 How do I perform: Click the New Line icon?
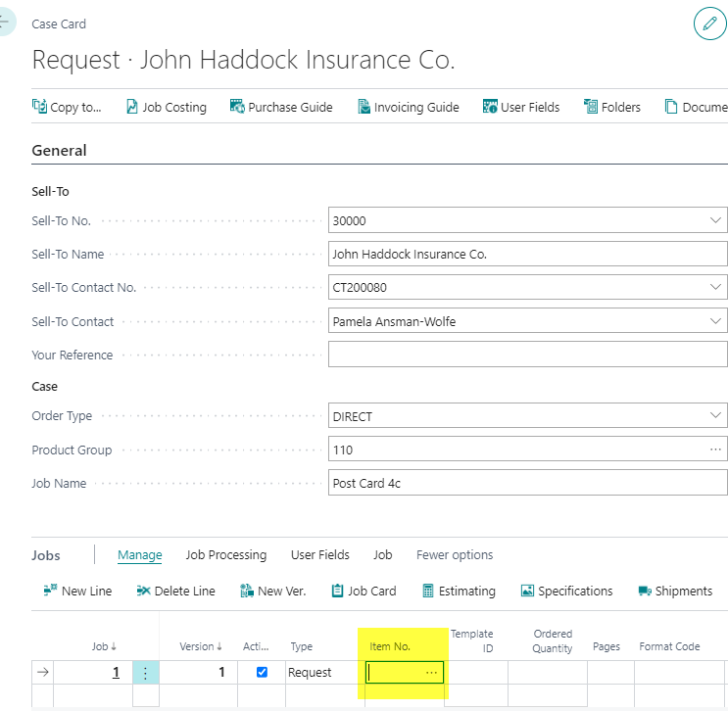(50, 591)
